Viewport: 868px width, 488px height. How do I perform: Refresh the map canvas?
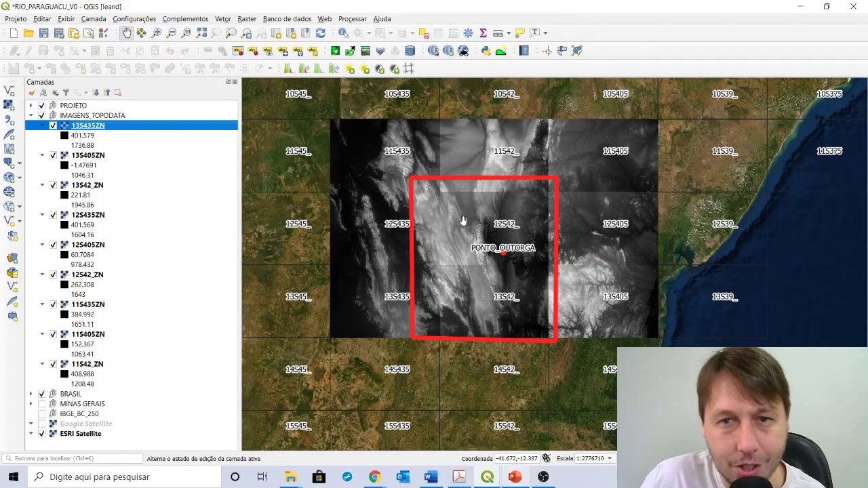pyautogui.click(x=320, y=33)
